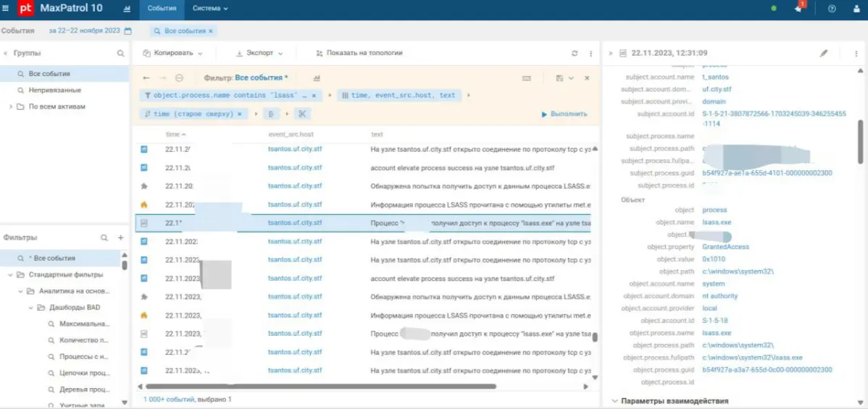Click the scissors icon chip

pyautogui.click(x=301, y=114)
